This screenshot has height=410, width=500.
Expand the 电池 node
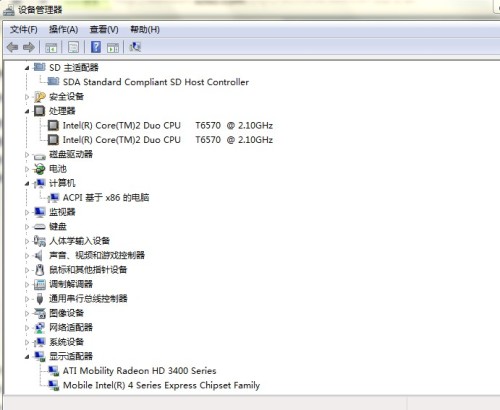27,169
